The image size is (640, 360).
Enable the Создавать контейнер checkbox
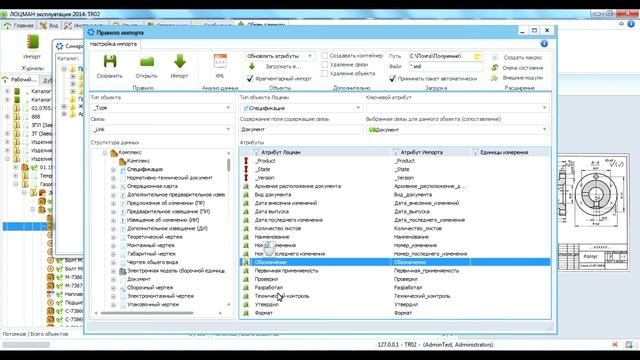click(x=324, y=56)
